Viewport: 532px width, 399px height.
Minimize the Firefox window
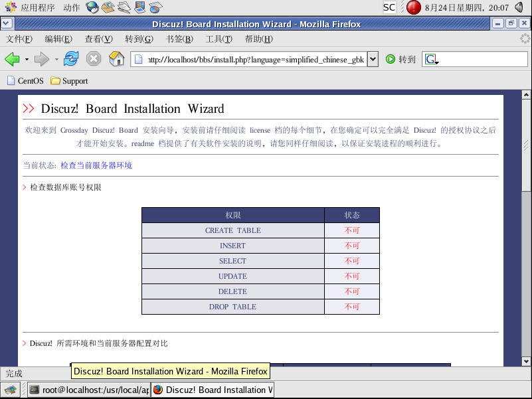pos(497,23)
